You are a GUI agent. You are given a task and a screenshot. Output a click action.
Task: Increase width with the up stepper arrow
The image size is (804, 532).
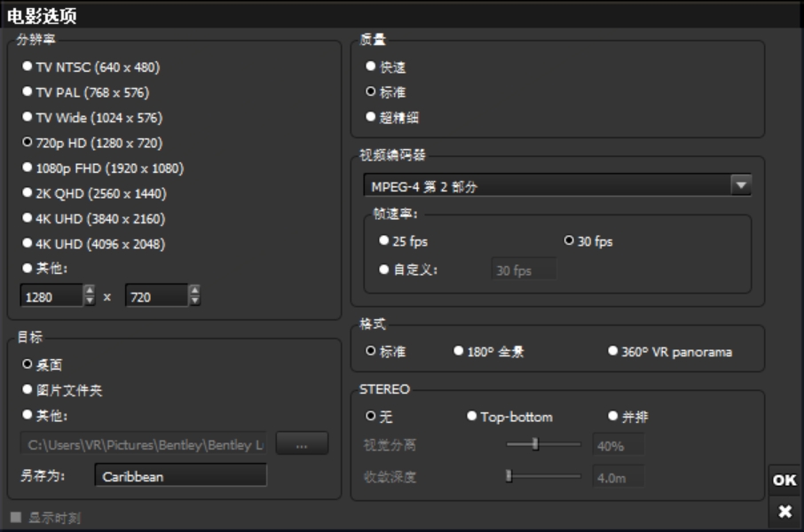coord(90,291)
